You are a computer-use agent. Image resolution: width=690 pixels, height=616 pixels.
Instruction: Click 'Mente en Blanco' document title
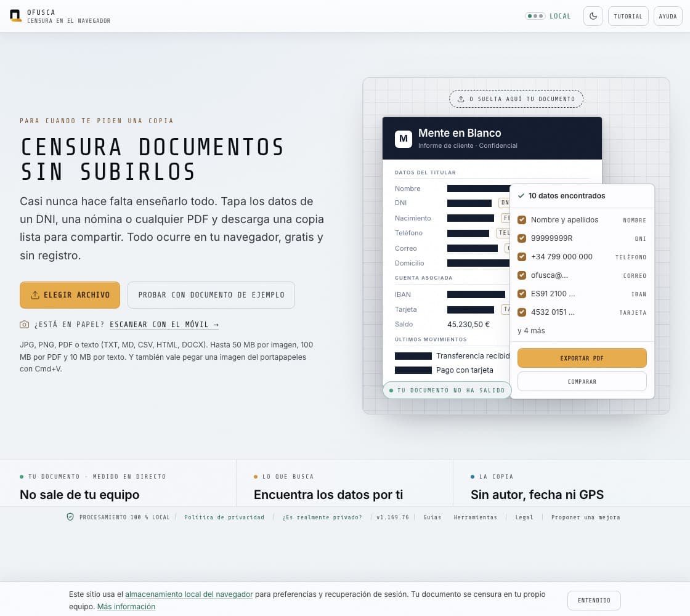coord(460,133)
